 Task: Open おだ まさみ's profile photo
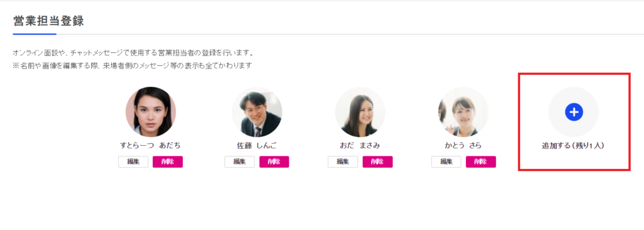[x=360, y=112]
